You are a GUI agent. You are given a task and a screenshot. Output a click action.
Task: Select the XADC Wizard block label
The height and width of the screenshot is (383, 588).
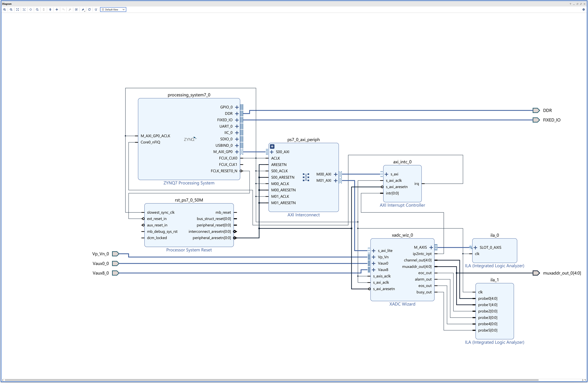point(402,304)
